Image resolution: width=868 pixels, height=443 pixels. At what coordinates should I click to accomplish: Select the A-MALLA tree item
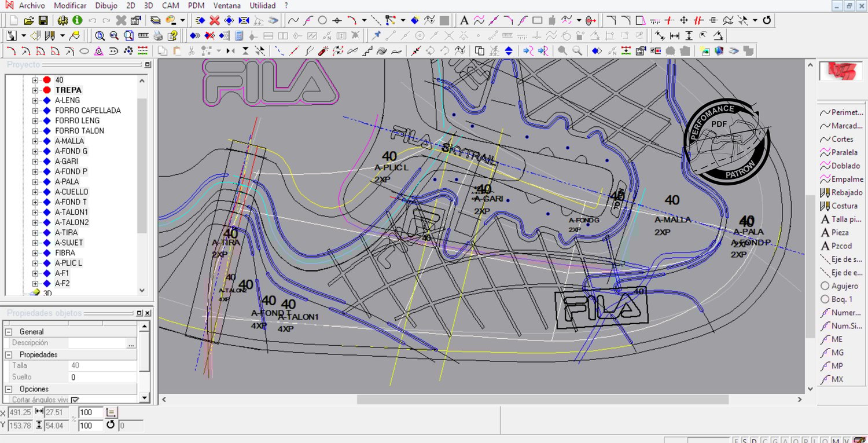69,141
